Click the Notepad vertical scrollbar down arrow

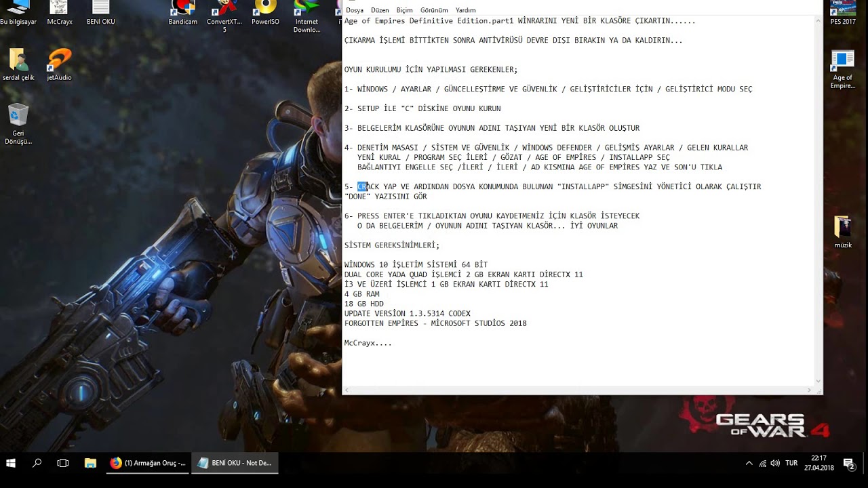click(x=818, y=382)
